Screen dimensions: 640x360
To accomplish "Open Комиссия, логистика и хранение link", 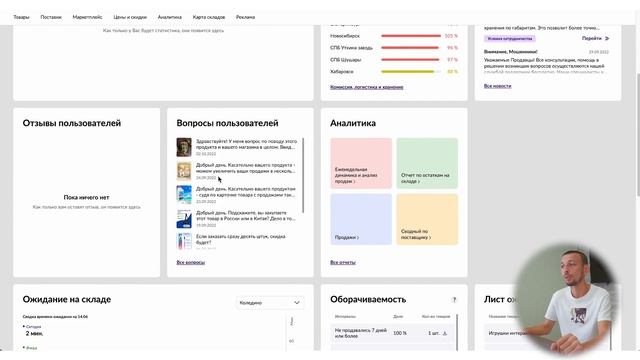I will 367,87.
